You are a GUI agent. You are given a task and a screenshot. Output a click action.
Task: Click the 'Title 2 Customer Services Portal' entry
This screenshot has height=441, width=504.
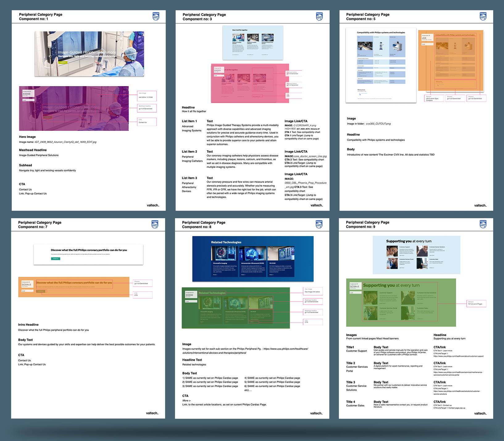pos(357,367)
